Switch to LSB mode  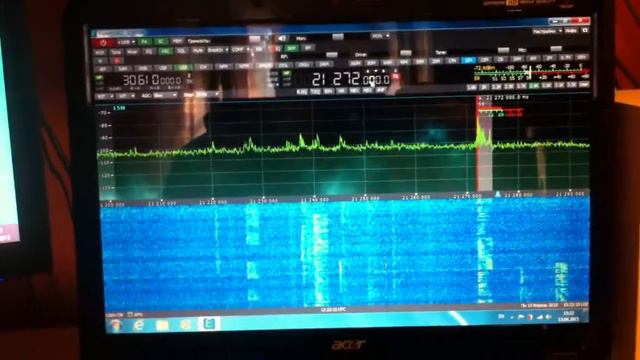162,68
